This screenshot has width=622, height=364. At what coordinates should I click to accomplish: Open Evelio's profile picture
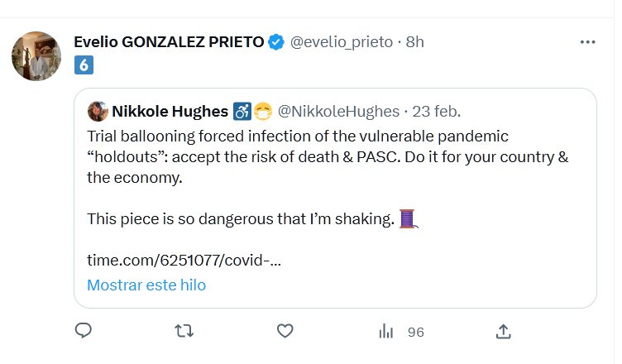coord(36,56)
